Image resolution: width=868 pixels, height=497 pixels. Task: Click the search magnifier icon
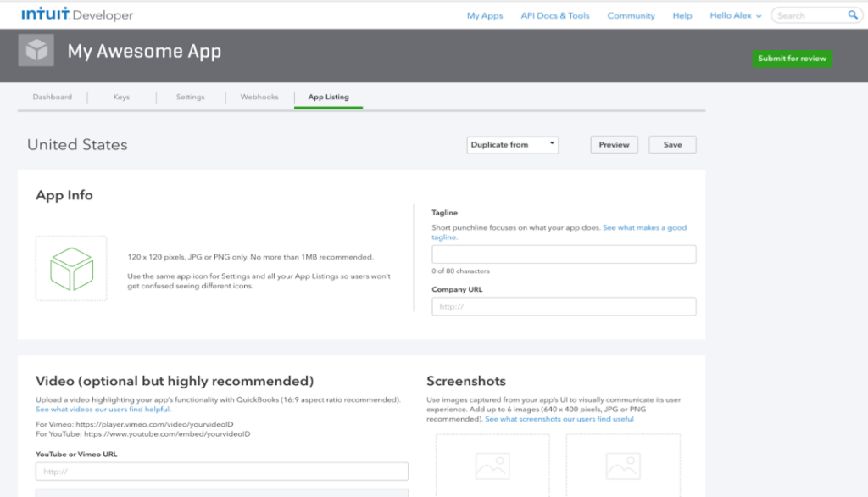pyautogui.click(x=853, y=15)
